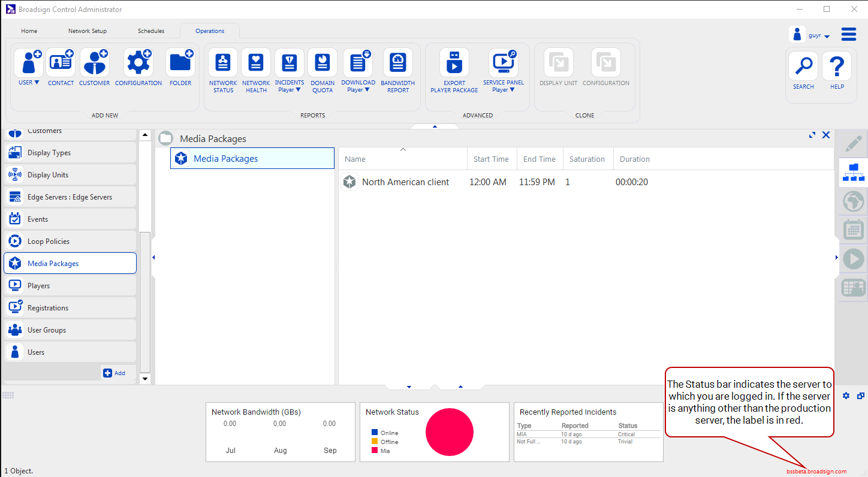868x477 pixels.
Task: Click the sidebar scroll up arrow
Action: [x=145, y=135]
